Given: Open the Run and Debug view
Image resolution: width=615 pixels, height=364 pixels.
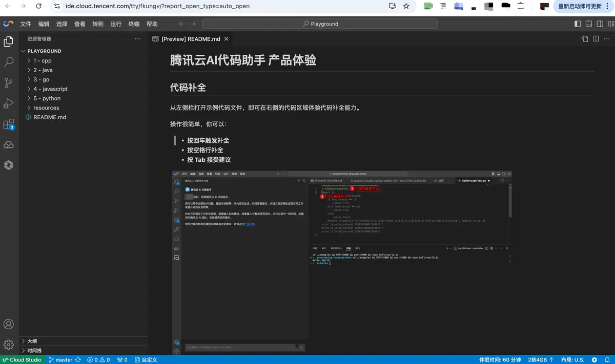Looking at the screenshot, I should point(9,103).
